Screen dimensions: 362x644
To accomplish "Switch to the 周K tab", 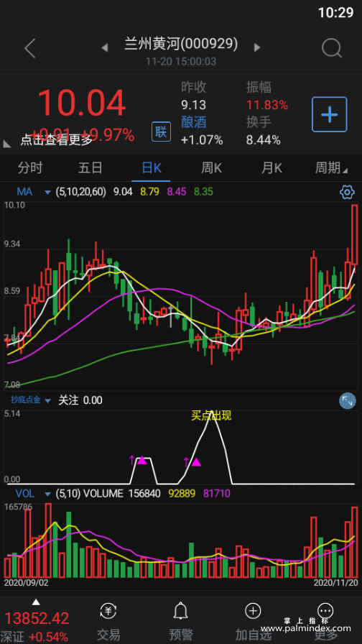I will (x=211, y=168).
